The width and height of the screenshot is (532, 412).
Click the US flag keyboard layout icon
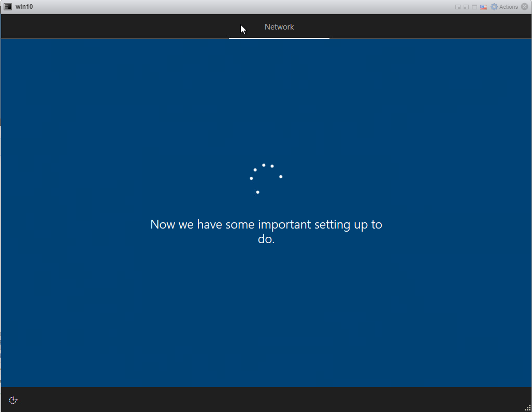(483, 7)
